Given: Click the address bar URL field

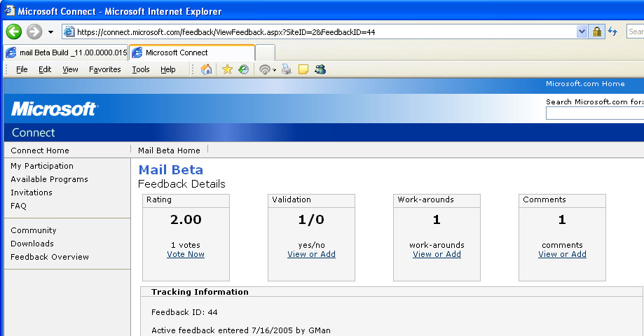Looking at the screenshot, I should [x=324, y=32].
